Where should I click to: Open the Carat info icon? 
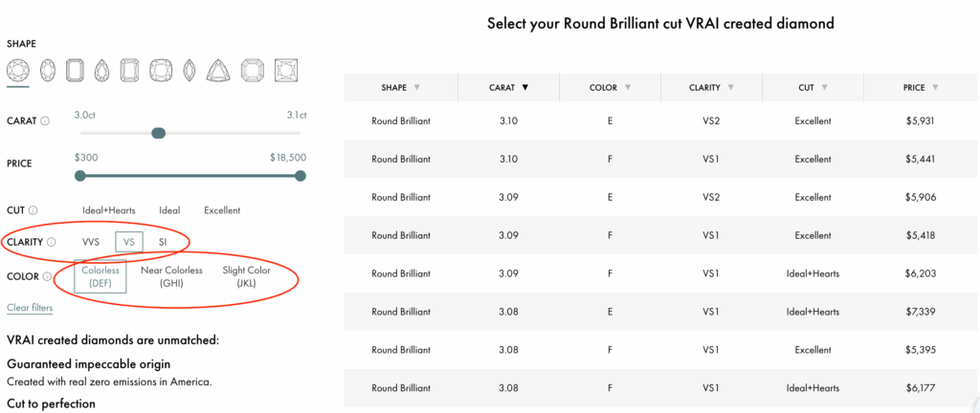45,121
